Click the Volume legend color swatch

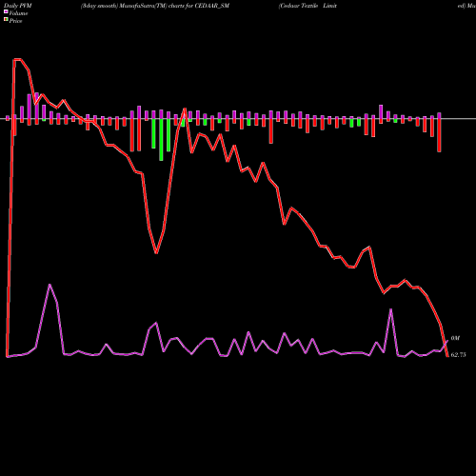(x=6, y=11)
